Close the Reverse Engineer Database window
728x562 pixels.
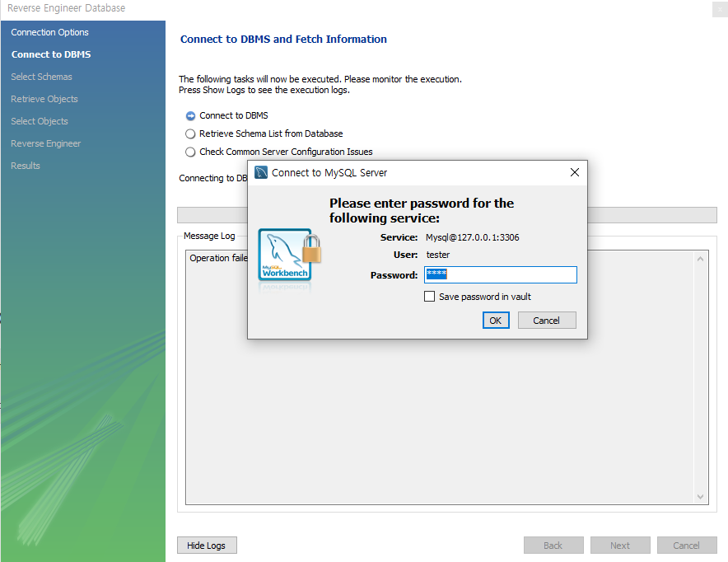point(720,9)
